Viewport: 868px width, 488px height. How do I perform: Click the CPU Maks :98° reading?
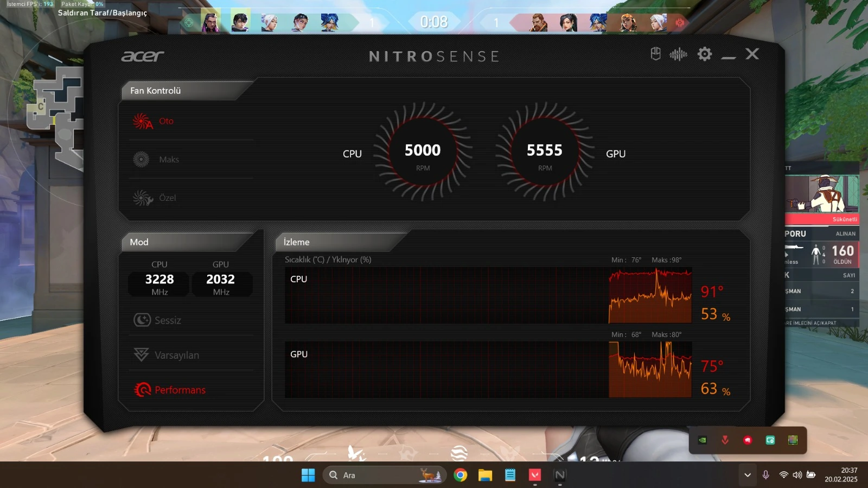666,260
